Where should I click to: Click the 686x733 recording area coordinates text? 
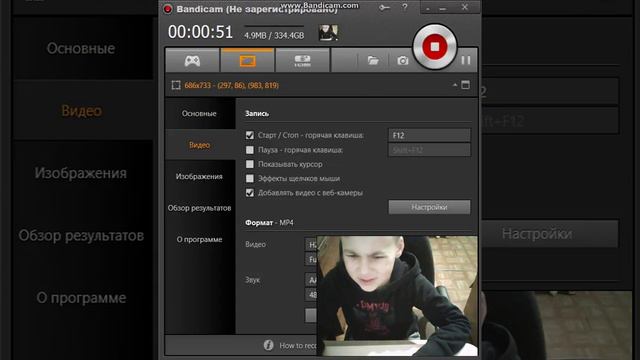231,85
